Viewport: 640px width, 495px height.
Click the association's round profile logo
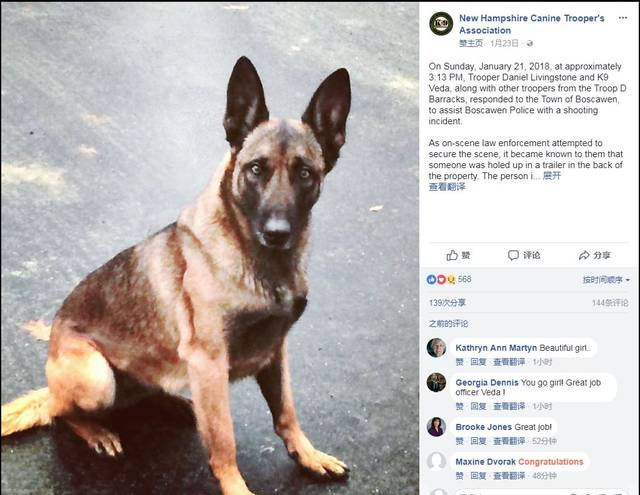click(441, 24)
